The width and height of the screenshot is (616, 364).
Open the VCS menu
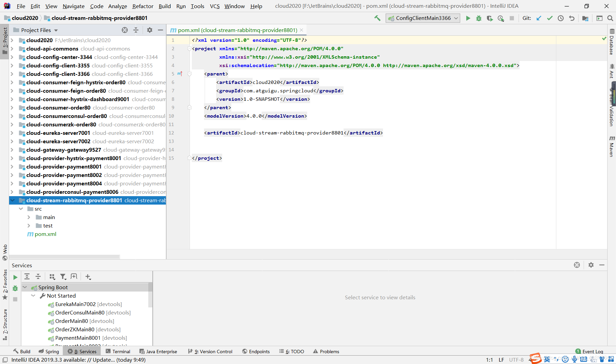coord(215,6)
